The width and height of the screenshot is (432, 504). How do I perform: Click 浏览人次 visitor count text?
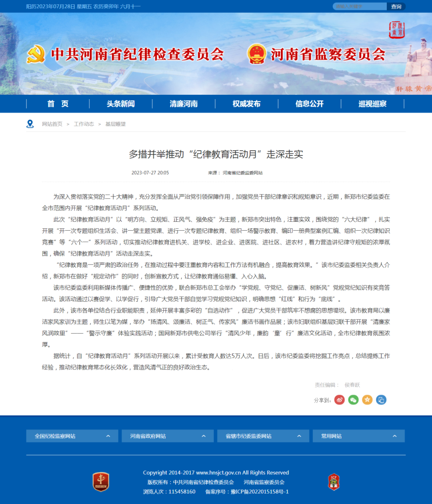tap(169, 492)
